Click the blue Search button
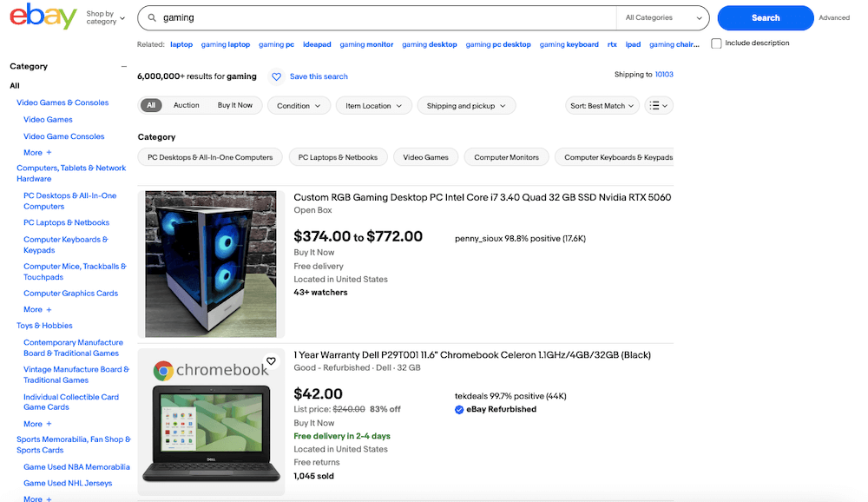Viewport: 868px width, 502px height. [766, 17]
